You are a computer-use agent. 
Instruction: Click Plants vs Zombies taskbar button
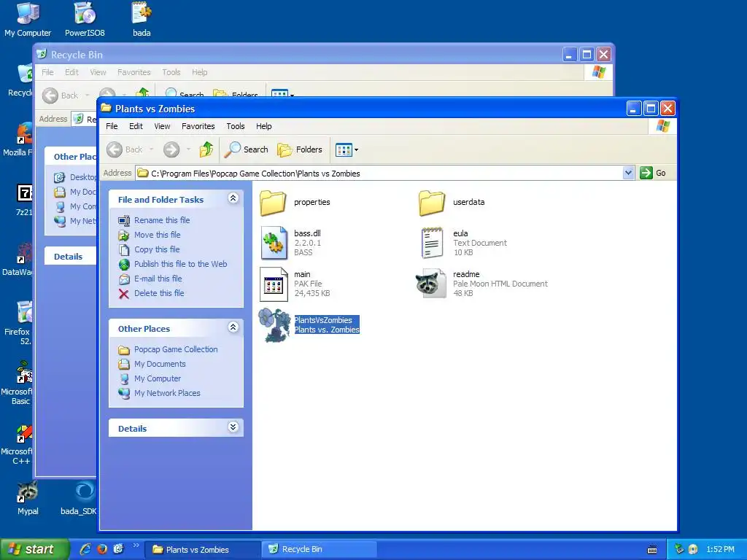(204, 550)
